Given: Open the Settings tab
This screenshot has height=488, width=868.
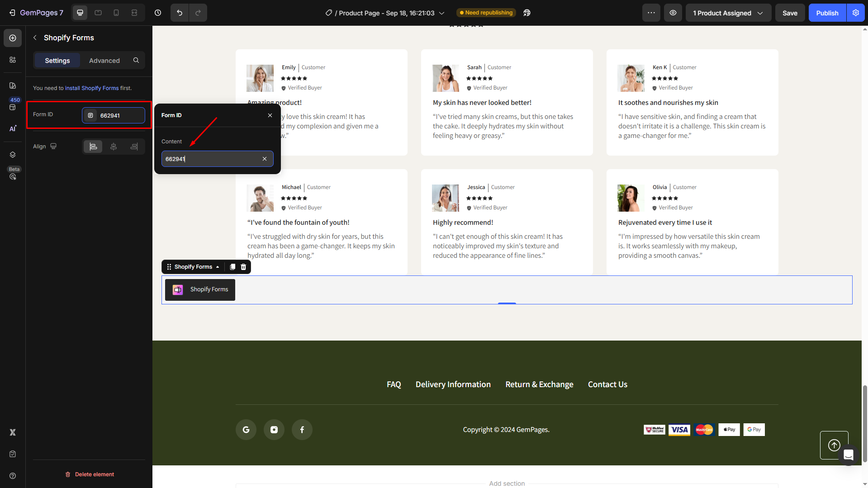Looking at the screenshot, I should [x=57, y=60].
